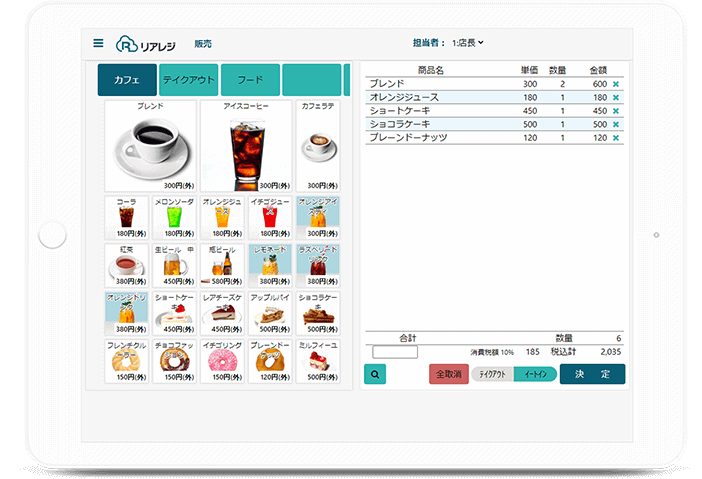The image size is (702, 479).
Task: Set order type to イートイン
Action: pyautogui.click(x=534, y=374)
